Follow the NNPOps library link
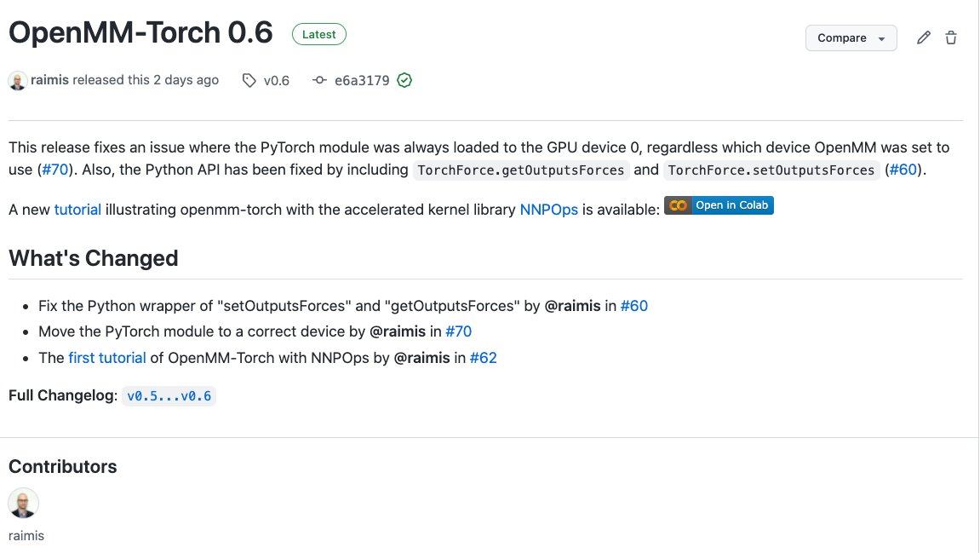Screen dimensions: 980x553 [549, 210]
